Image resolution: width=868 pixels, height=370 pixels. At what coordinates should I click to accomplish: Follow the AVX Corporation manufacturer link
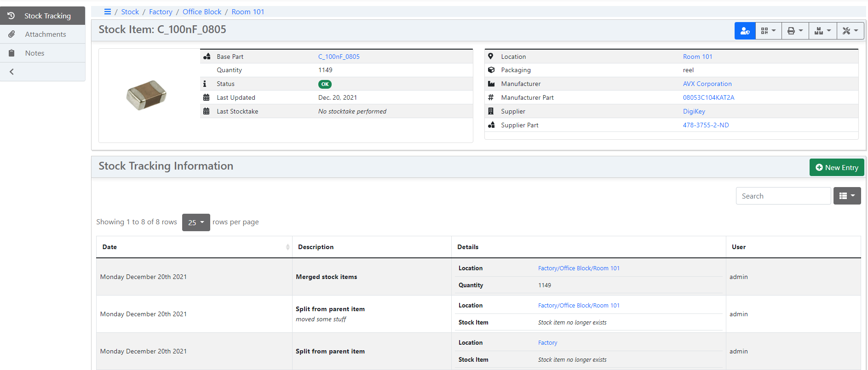pos(707,84)
